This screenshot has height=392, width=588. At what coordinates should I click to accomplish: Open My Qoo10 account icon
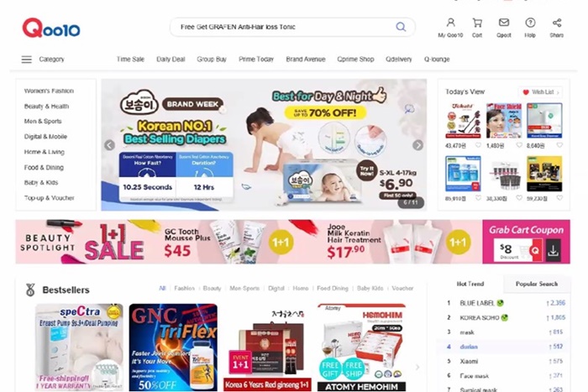[450, 23]
